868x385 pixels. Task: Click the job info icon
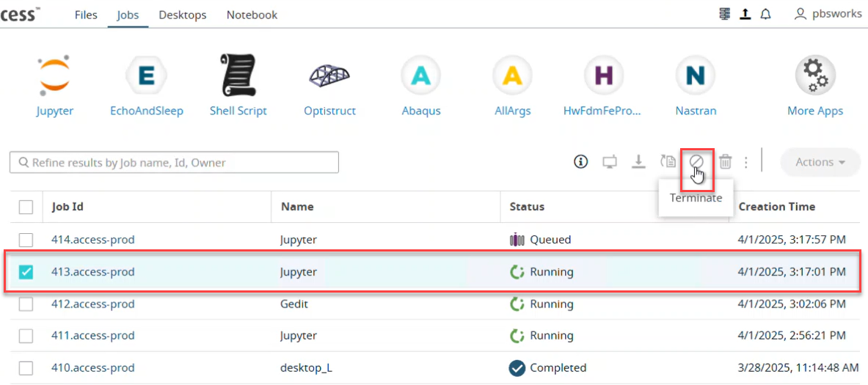(581, 162)
